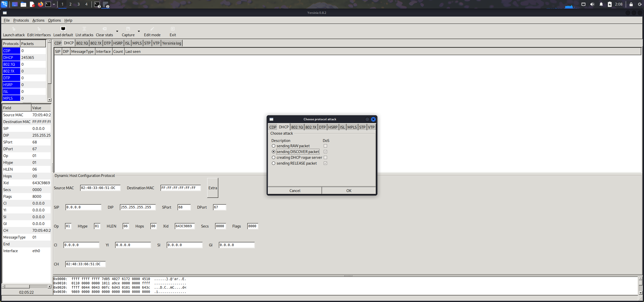Switch to workspace 4

coord(86,4)
